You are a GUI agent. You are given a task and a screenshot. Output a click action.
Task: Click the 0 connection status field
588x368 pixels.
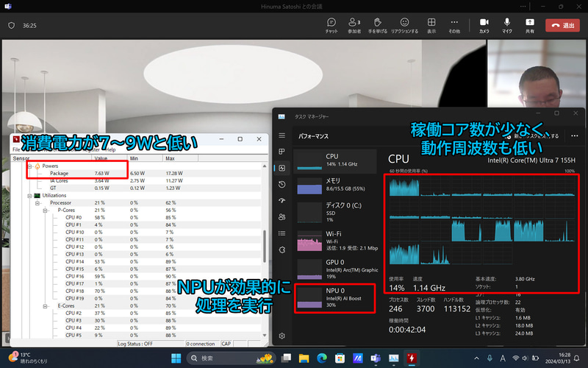tap(203, 344)
